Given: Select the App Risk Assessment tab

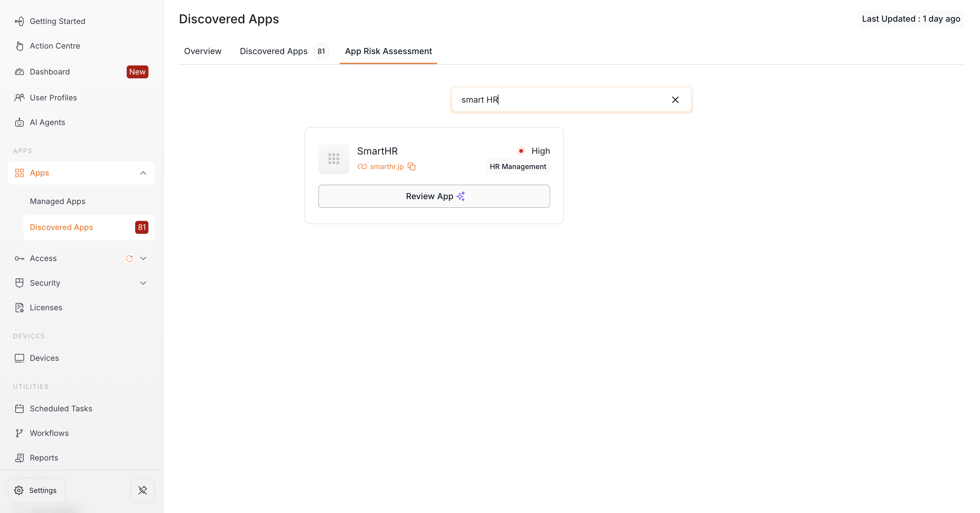Looking at the screenshot, I should click(389, 51).
